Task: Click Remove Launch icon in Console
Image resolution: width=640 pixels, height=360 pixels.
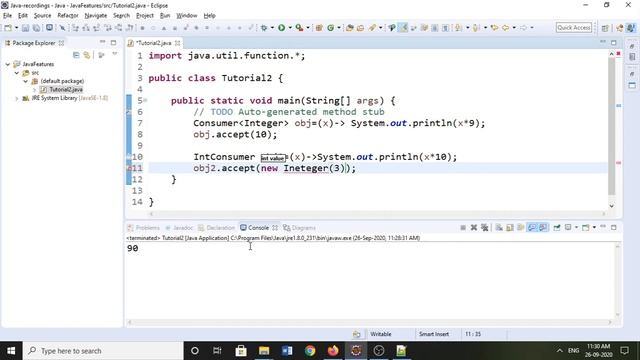Action: (x=474, y=228)
